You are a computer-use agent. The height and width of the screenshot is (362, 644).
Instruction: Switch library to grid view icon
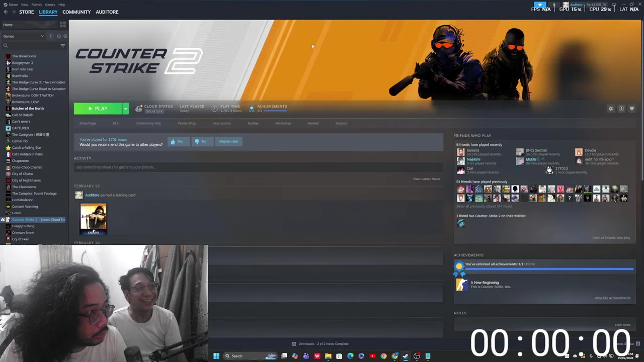point(63,25)
